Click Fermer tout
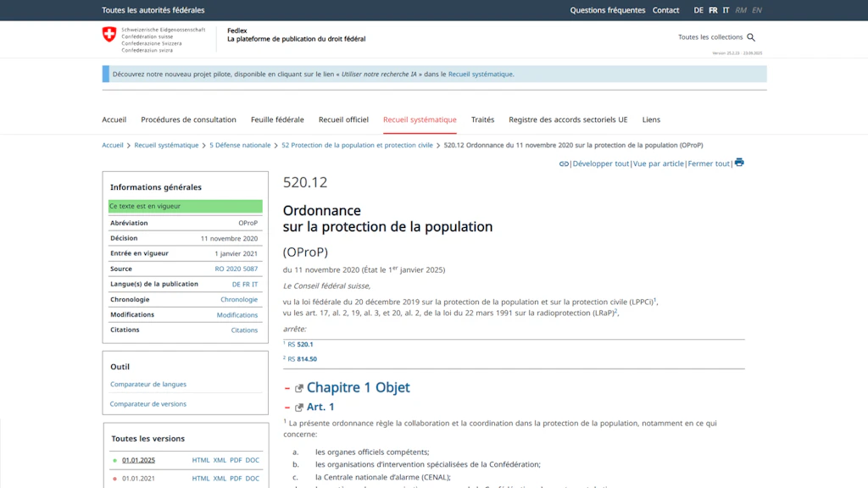 click(709, 164)
